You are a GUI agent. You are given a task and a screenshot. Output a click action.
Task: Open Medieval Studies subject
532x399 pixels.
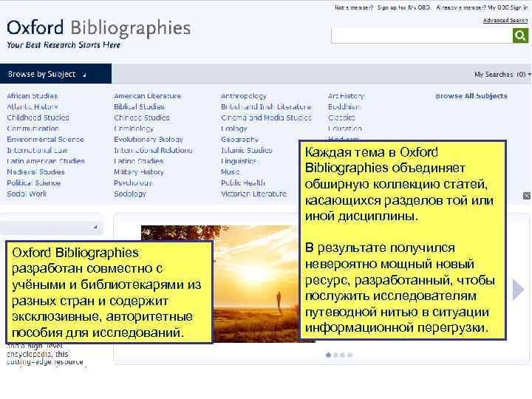tap(35, 172)
